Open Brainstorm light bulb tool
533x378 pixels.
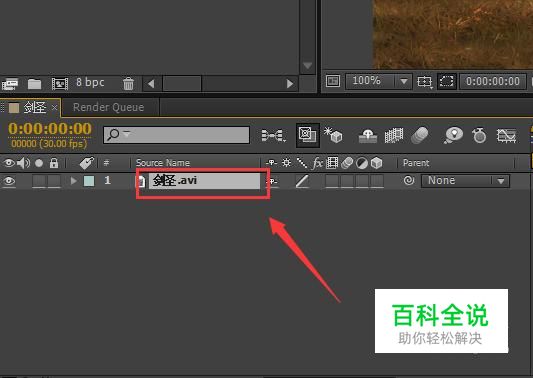click(x=453, y=136)
